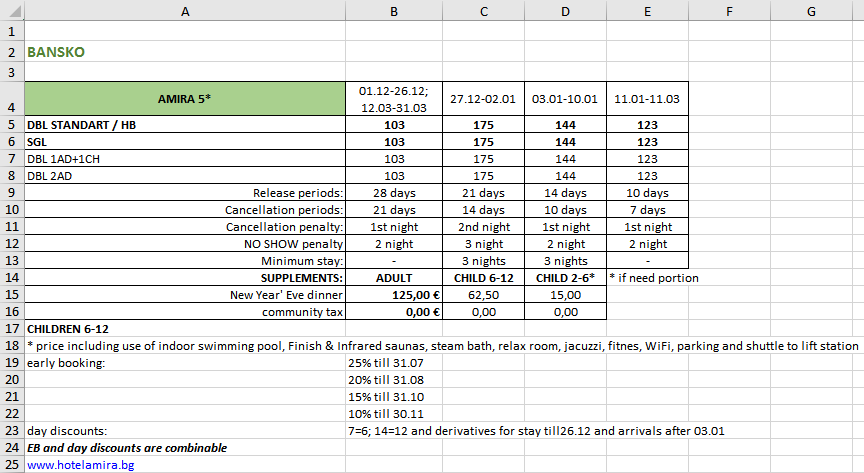Select row 2 header
The height and width of the screenshot is (473, 864).
pyautogui.click(x=12, y=52)
